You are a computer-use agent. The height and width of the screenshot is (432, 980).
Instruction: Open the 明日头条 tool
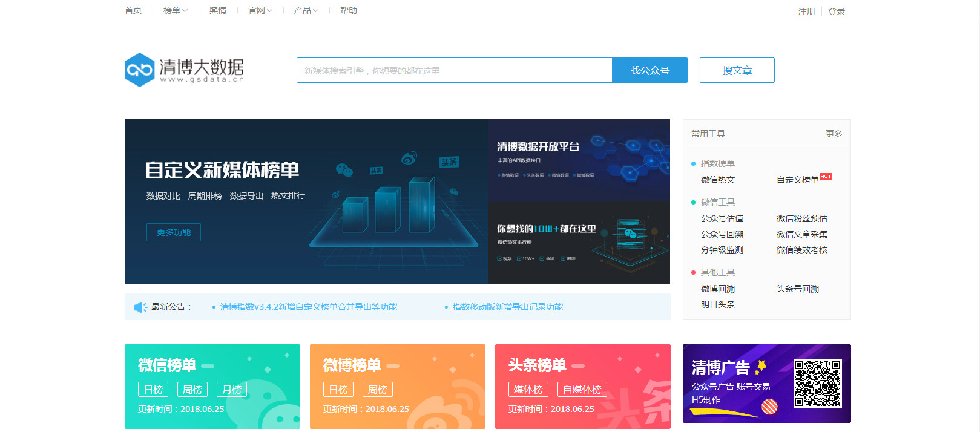click(718, 304)
